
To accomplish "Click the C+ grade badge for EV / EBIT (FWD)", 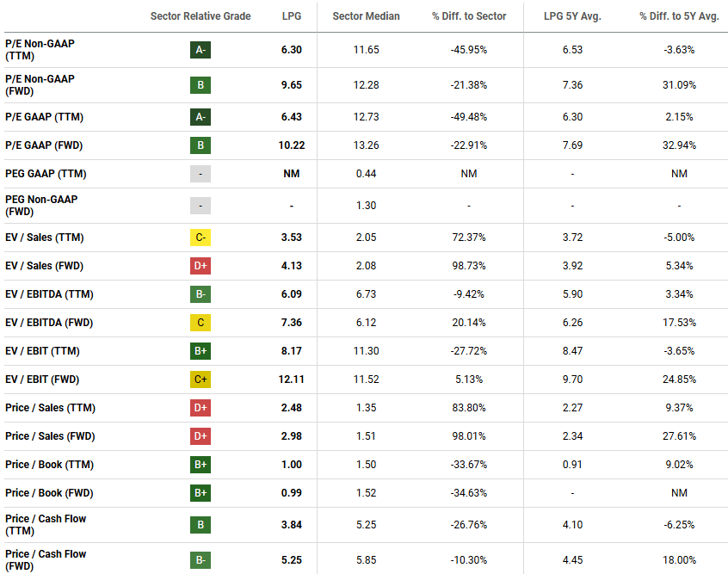I will 201,380.
